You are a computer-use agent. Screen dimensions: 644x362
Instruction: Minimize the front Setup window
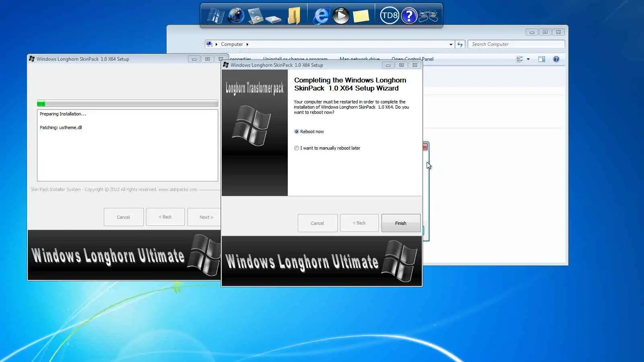(x=388, y=65)
